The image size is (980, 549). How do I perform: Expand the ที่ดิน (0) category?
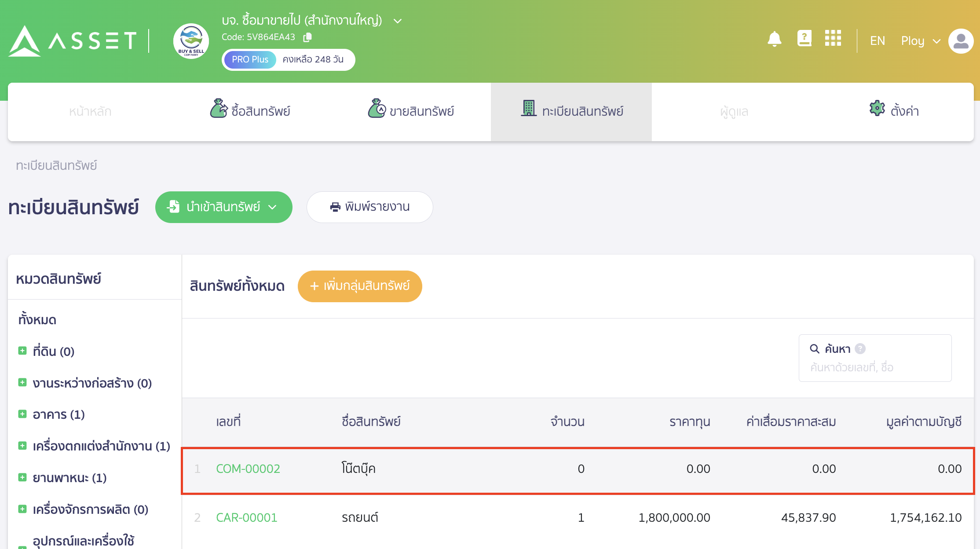[x=22, y=351]
